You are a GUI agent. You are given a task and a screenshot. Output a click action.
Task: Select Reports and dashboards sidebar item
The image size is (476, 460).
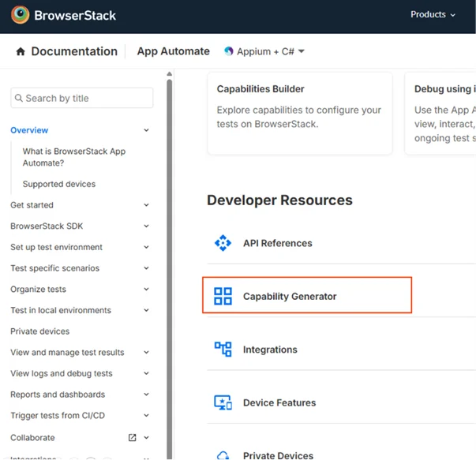(x=58, y=395)
